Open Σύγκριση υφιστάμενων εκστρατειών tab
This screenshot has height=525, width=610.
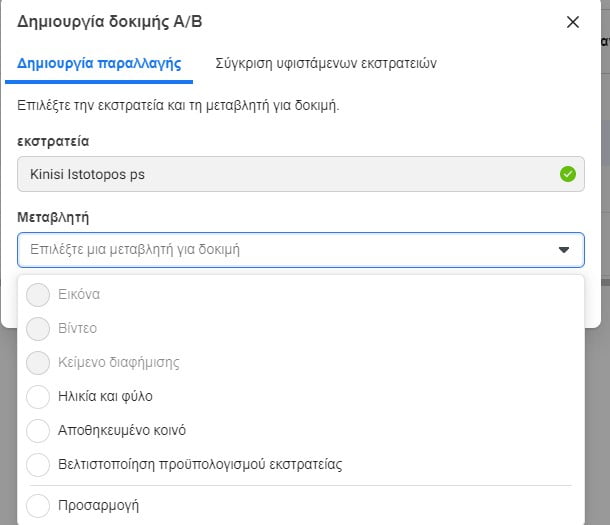pos(326,63)
